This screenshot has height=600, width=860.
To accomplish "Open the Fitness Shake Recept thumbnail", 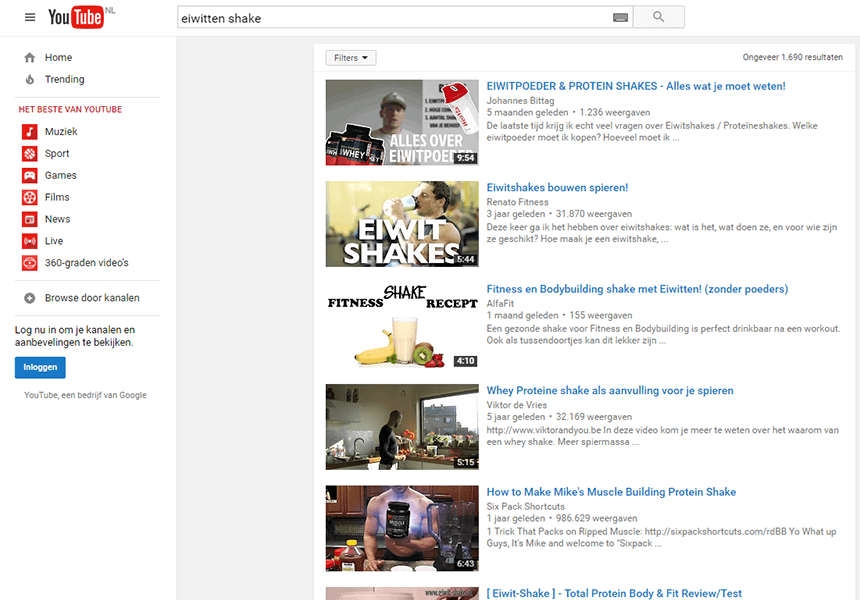I will pyautogui.click(x=402, y=325).
